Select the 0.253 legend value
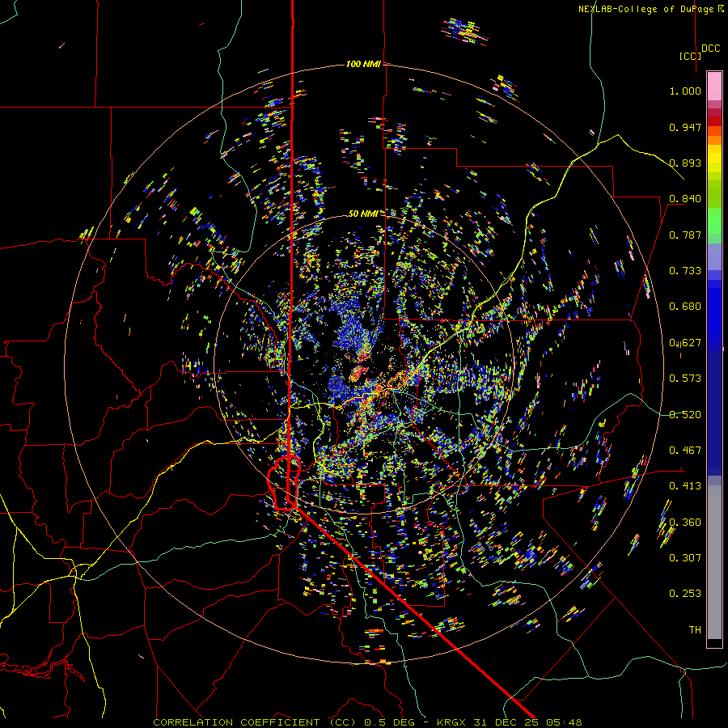The width and height of the screenshot is (728, 728). click(685, 594)
